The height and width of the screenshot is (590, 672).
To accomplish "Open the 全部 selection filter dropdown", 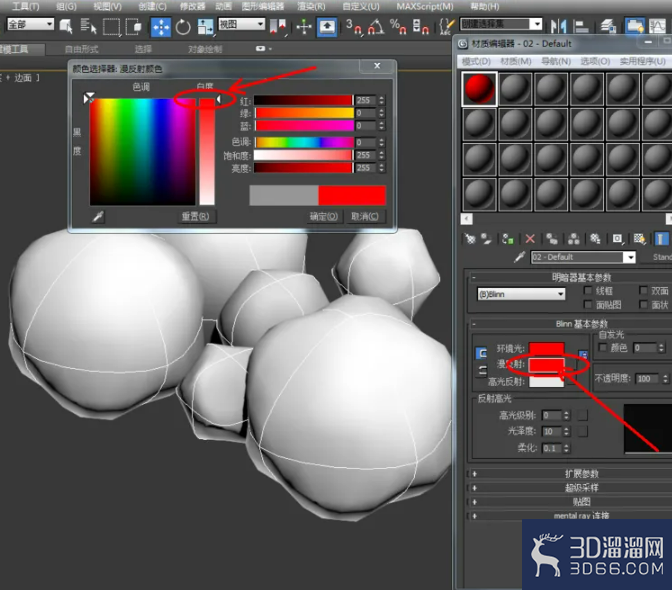I will coord(30,24).
